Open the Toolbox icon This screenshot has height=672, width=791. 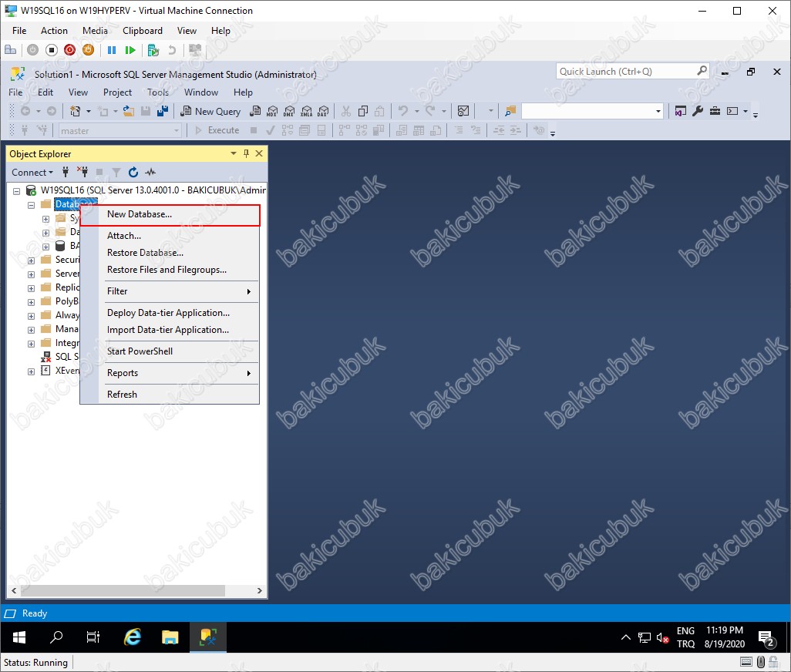click(x=715, y=111)
